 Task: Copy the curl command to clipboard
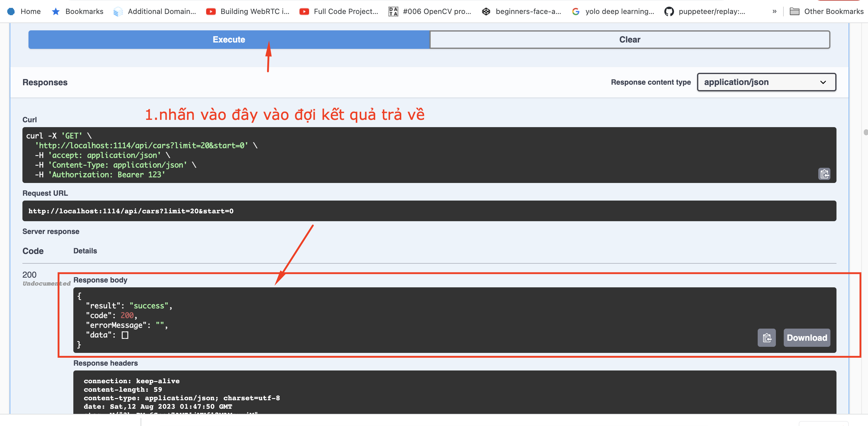(824, 174)
